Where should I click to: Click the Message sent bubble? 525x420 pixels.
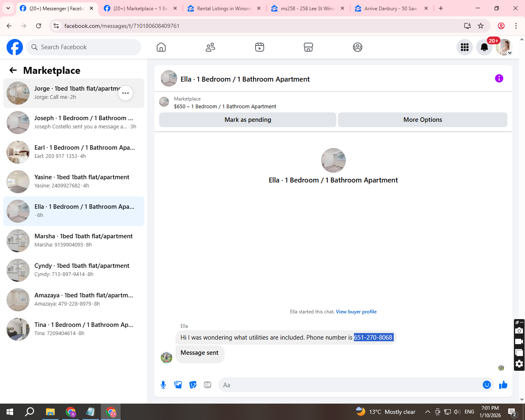coord(200,353)
